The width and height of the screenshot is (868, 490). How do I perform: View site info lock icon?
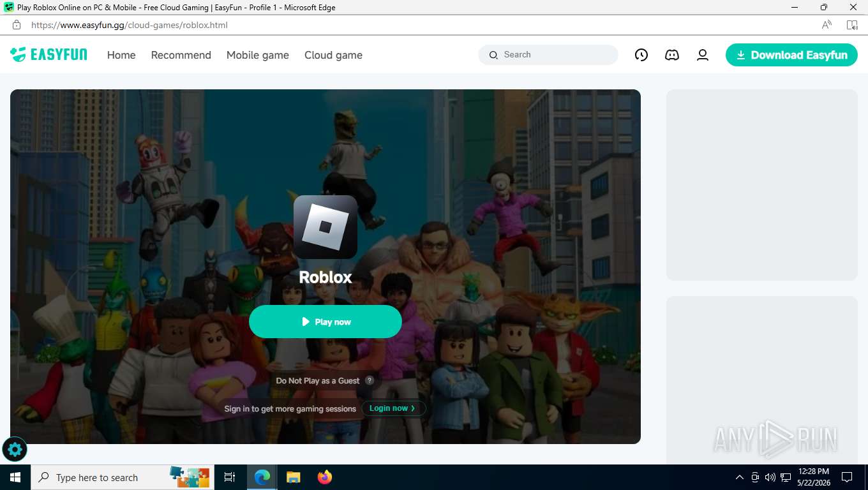pos(17,25)
